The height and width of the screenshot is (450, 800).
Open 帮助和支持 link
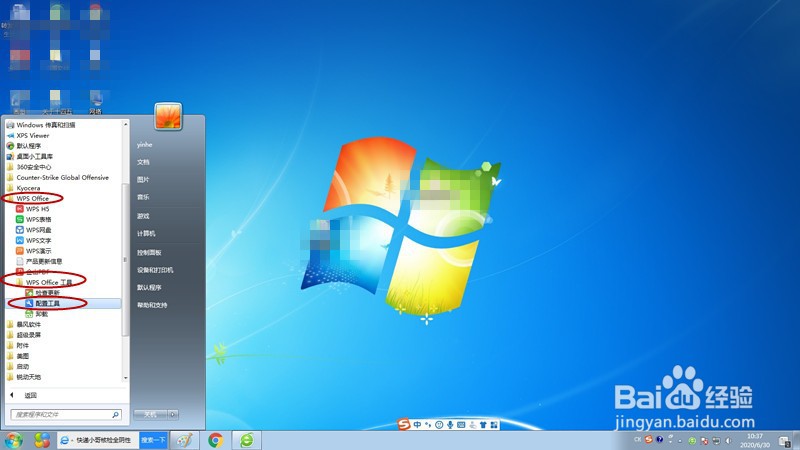pos(152,305)
